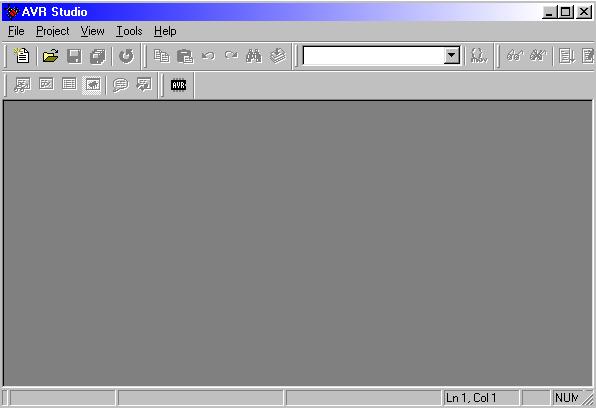
Task: Click the Copy icon in the toolbar
Action: 162,56
